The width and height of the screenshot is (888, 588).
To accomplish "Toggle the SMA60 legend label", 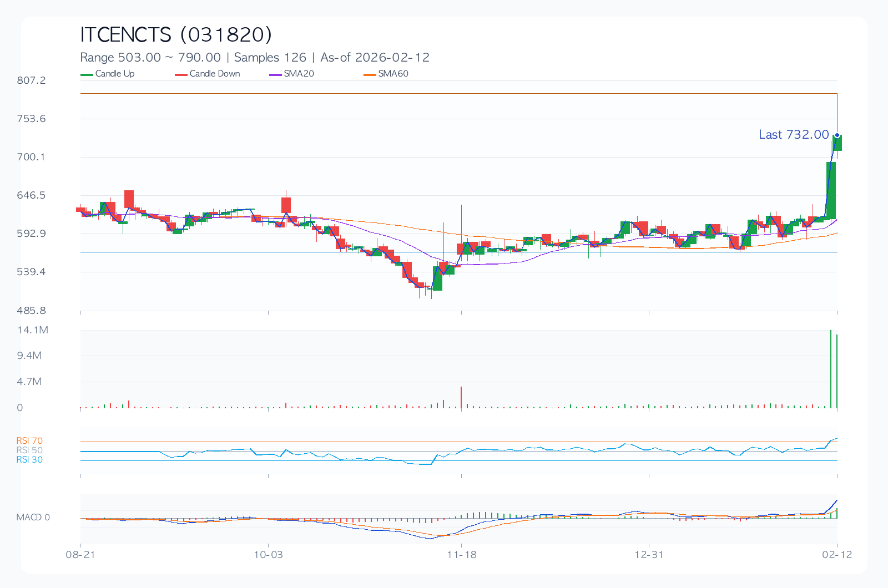I will [393, 74].
